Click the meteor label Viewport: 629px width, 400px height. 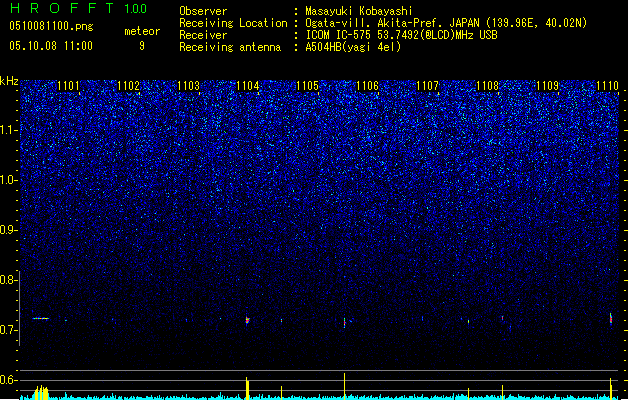pyautogui.click(x=142, y=31)
